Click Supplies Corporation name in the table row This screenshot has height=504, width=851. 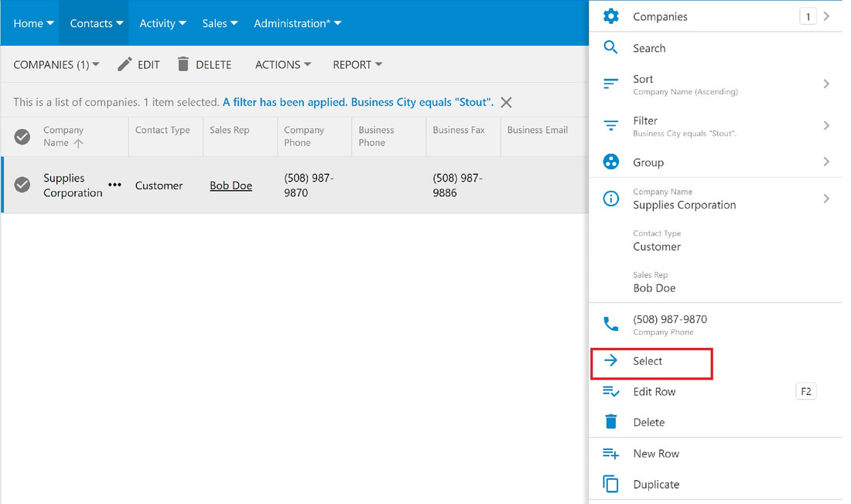pos(73,185)
